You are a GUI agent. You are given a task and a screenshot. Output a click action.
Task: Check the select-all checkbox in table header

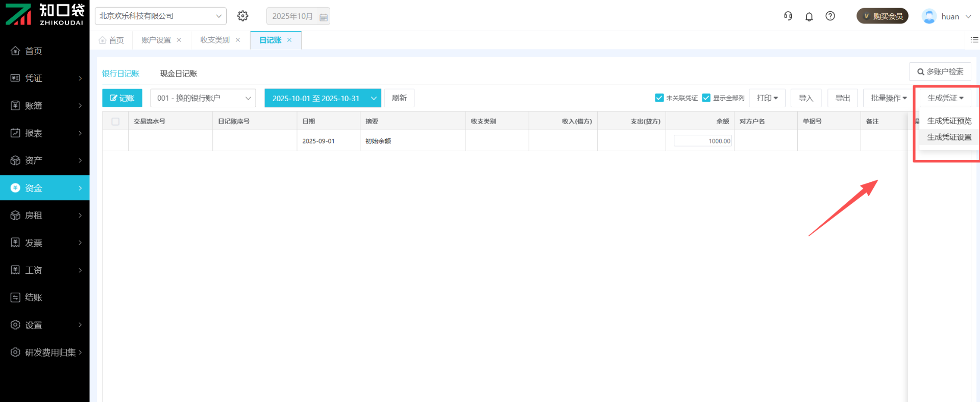(115, 122)
